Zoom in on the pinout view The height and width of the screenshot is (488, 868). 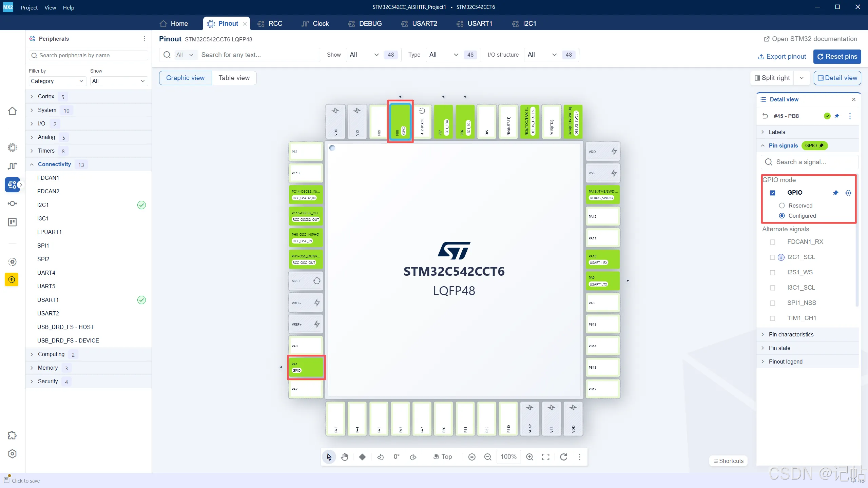tap(530, 457)
